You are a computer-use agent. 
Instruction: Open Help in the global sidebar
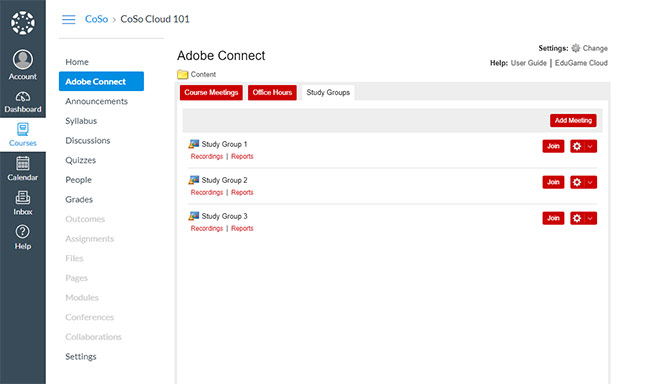tap(23, 238)
